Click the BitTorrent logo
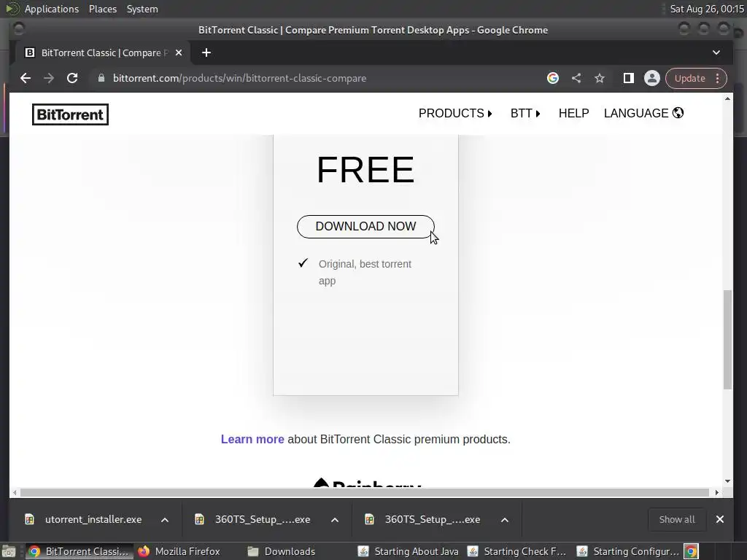747x560 pixels. pos(71,114)
